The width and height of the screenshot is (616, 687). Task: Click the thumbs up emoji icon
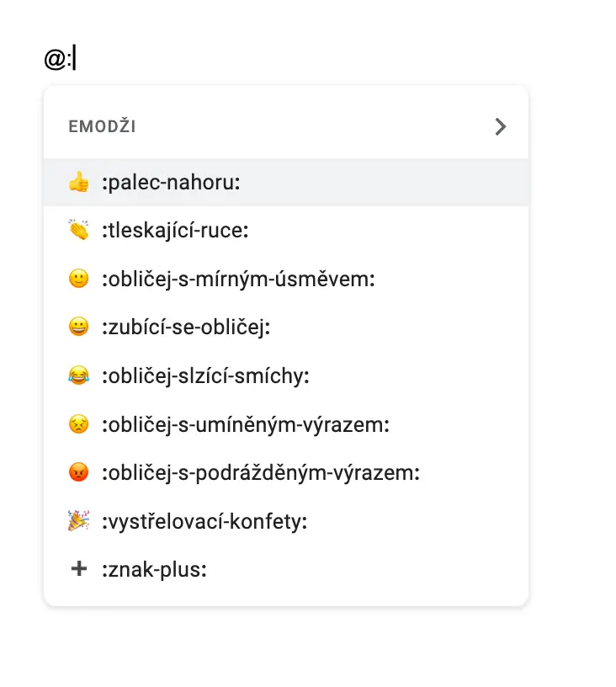pyautogui.click(x=78, y=182)
